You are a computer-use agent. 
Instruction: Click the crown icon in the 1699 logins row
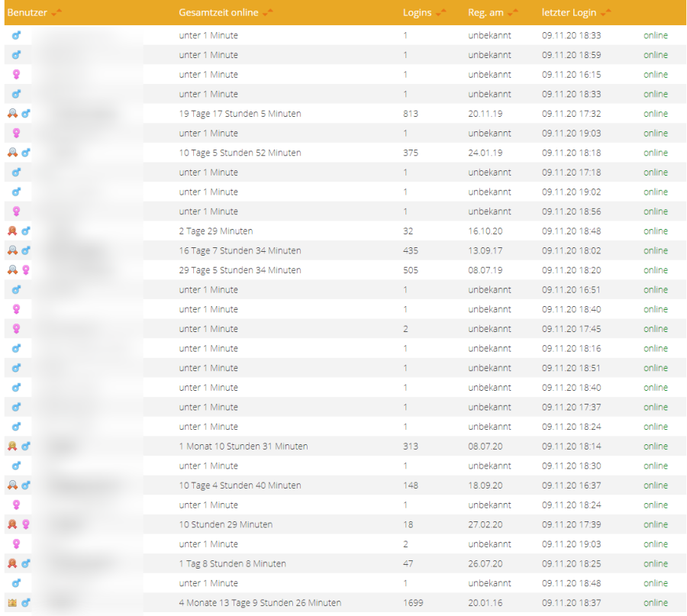12,603
